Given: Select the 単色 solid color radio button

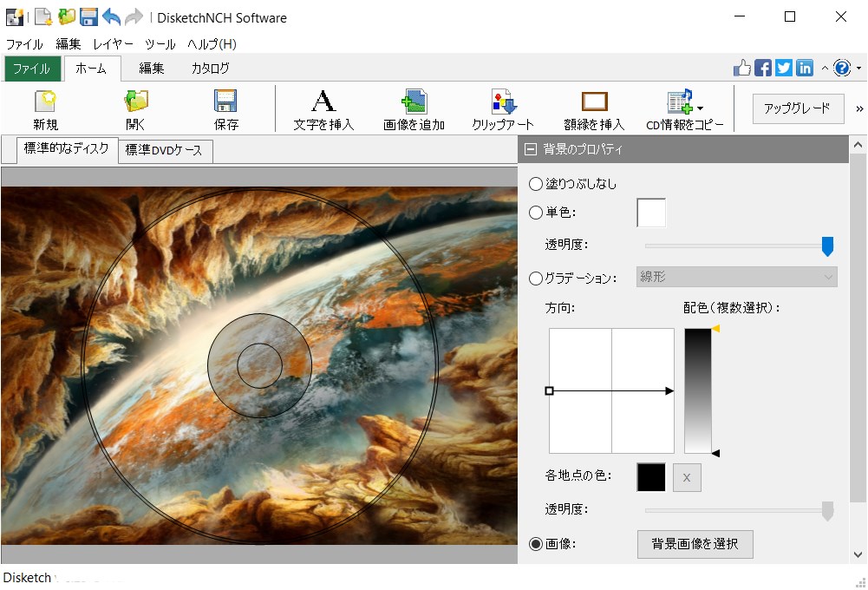Looking at the screenshot, I should tap(535, 213).
